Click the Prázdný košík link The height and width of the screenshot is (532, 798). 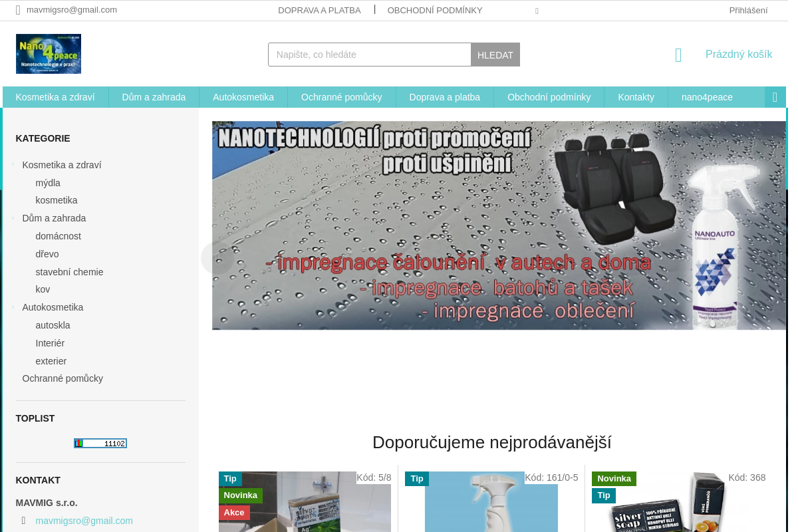pyautogui.click(x=739, y=54)
